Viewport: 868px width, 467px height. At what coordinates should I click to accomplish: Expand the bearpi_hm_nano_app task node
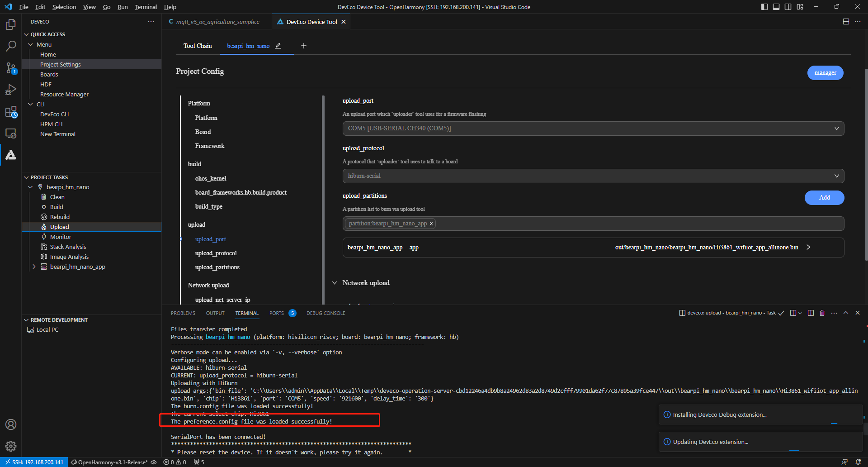[x=34, y=267]
